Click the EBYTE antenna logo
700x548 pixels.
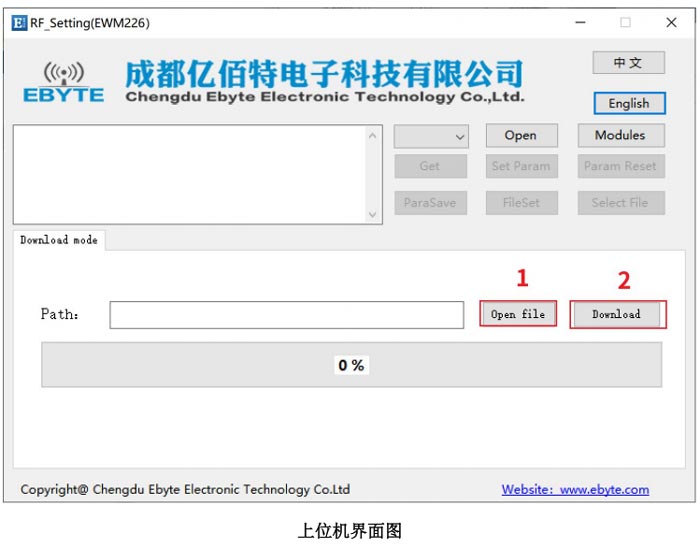coord(64,83)
